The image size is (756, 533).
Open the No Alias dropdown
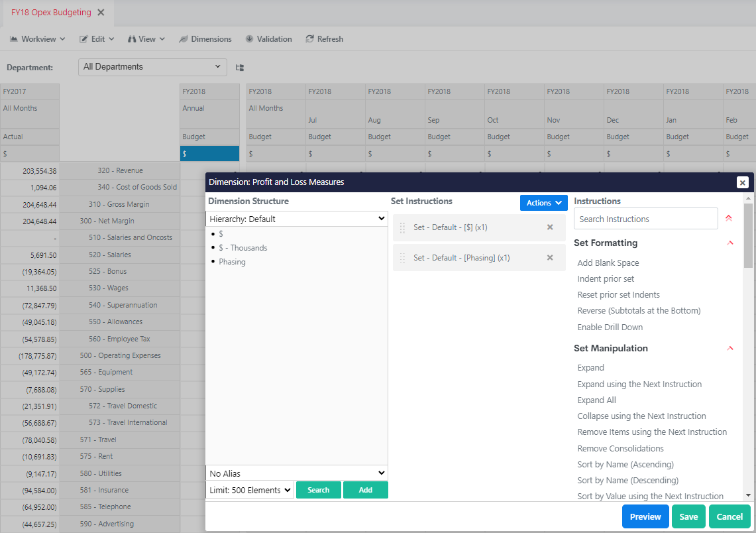point(296,473)
